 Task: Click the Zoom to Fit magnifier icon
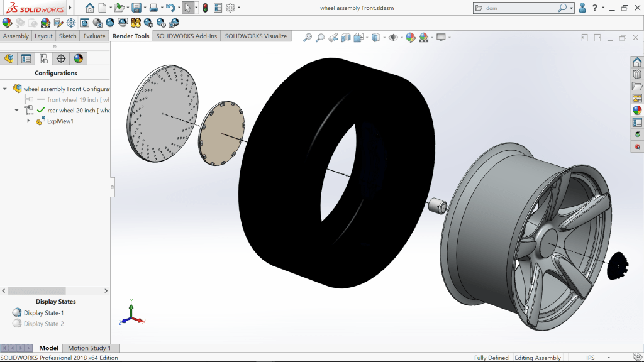(308, 38)
